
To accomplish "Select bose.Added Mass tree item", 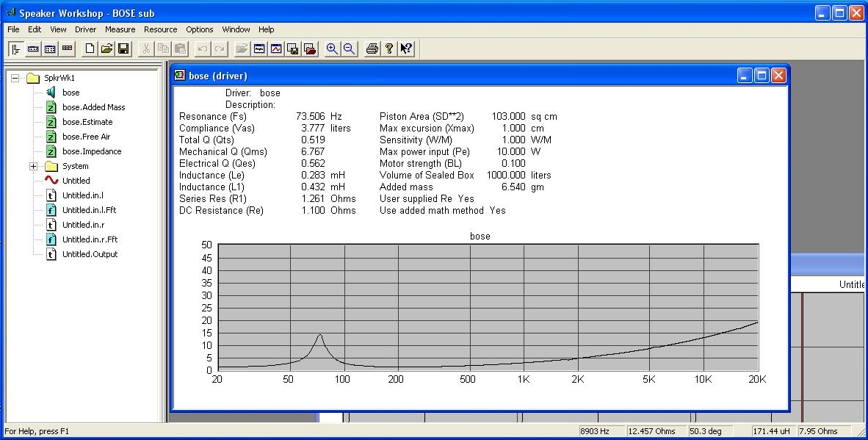I will coord(93,107).
